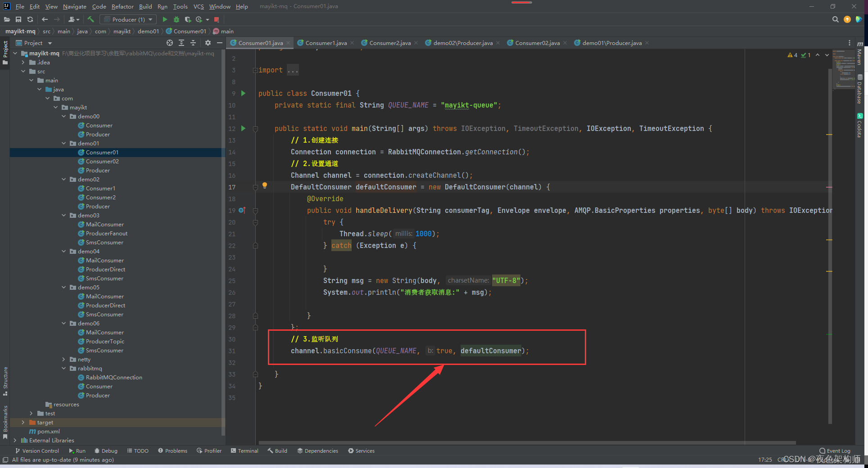Toggle the Project side tab
The height and width of the screenshot is (468, 868).
coord(5,53)
